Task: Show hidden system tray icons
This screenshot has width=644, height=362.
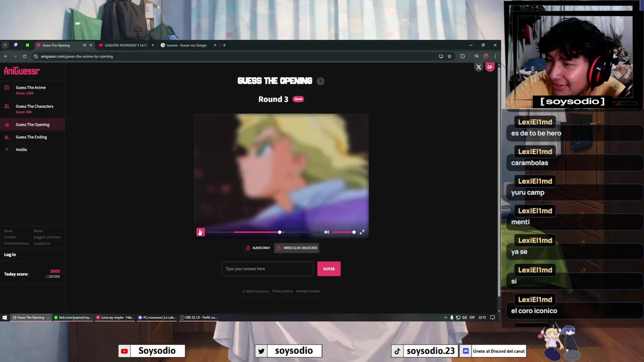Action: 445,317
